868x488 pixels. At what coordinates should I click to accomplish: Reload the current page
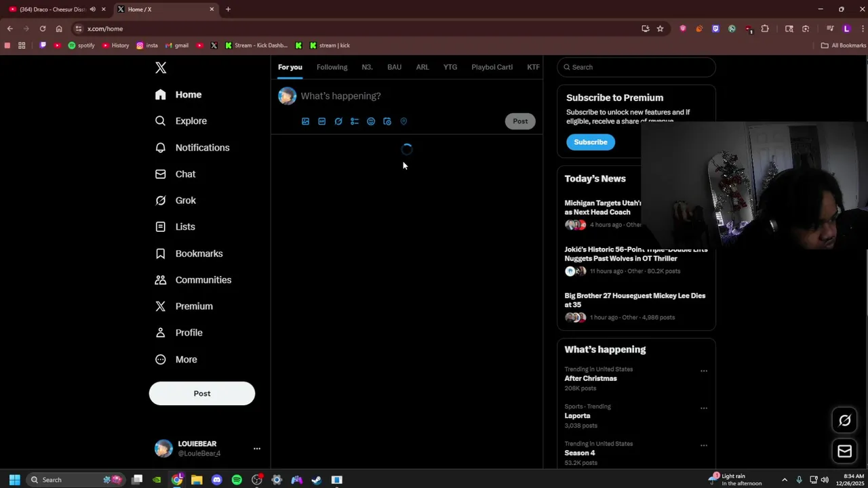coord(43,28)
